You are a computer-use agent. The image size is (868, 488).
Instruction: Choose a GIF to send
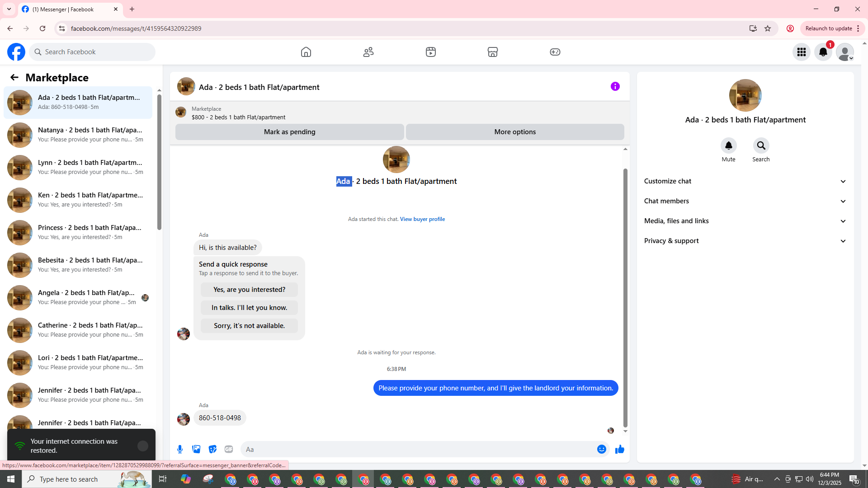[229, 449]
